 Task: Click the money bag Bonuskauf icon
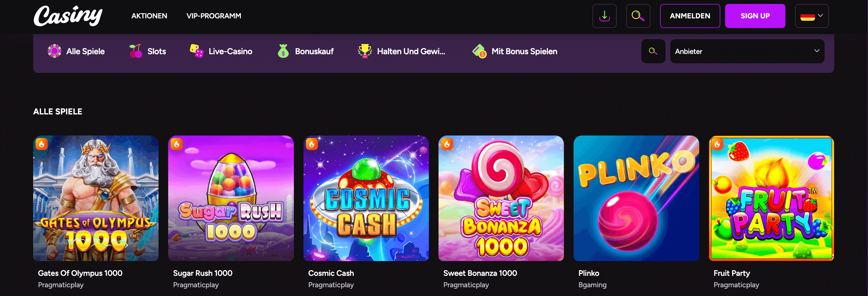tap(283, 51)
